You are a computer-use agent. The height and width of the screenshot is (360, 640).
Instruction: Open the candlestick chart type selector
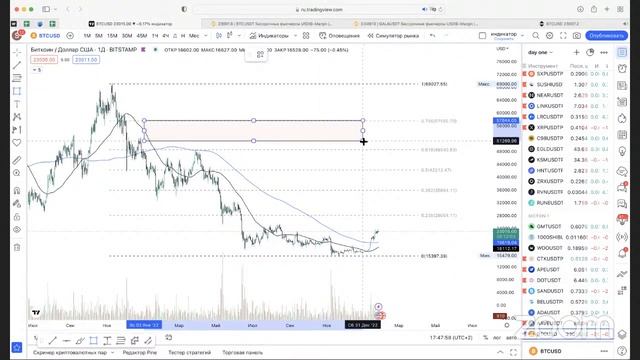219,36
